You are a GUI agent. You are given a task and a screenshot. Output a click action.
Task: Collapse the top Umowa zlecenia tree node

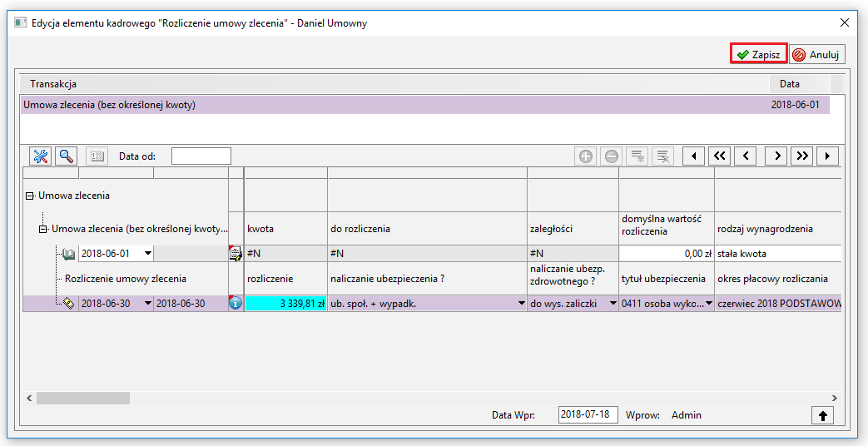point(30,196)
